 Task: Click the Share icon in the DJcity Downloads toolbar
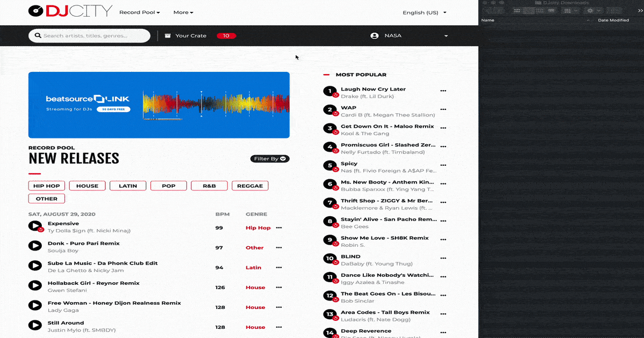click(613, 10)
